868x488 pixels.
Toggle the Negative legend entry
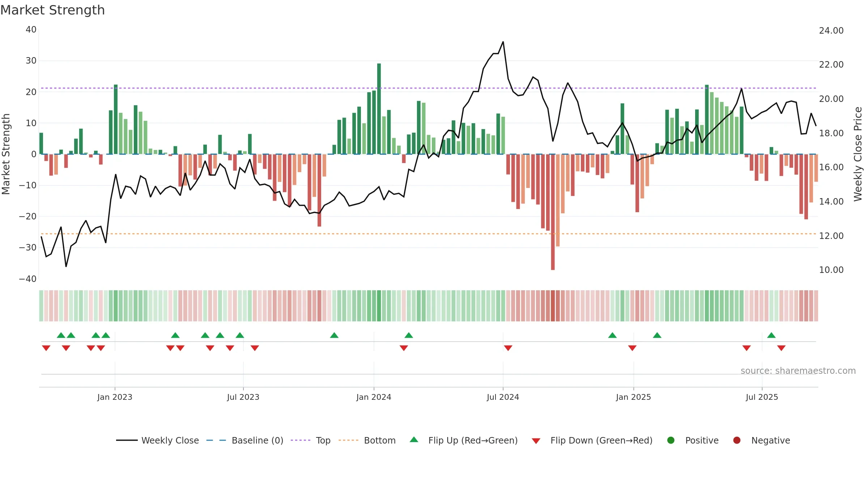tap(761, 440)
